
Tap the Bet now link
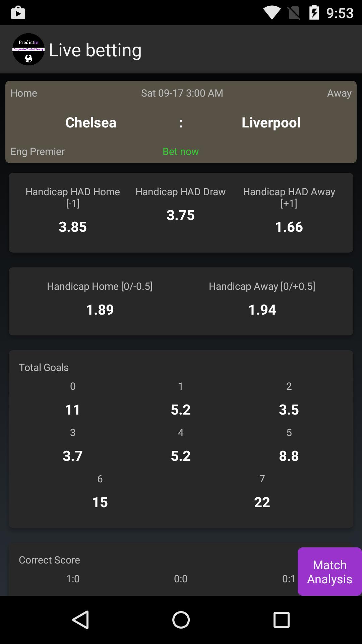point(181,152)
